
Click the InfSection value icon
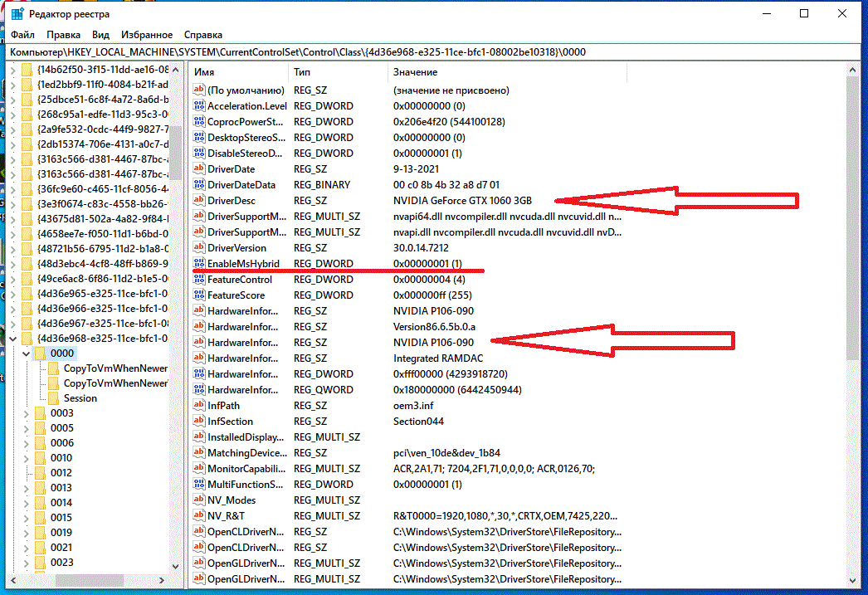[x=198, y=422]
